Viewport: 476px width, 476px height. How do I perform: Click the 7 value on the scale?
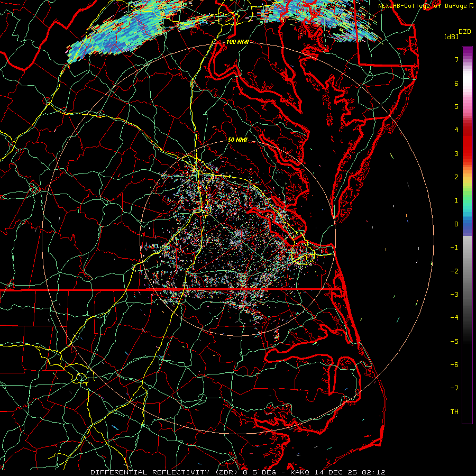click(456, 59)
